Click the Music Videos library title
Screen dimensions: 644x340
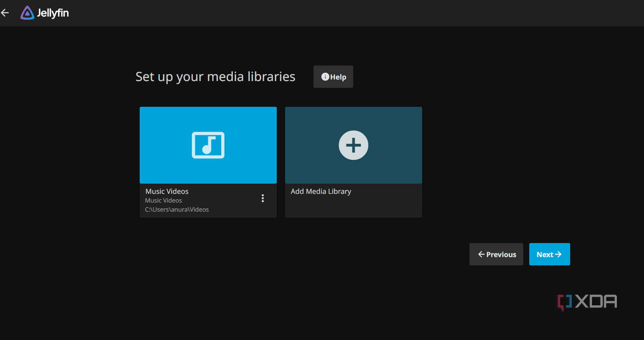167,191
